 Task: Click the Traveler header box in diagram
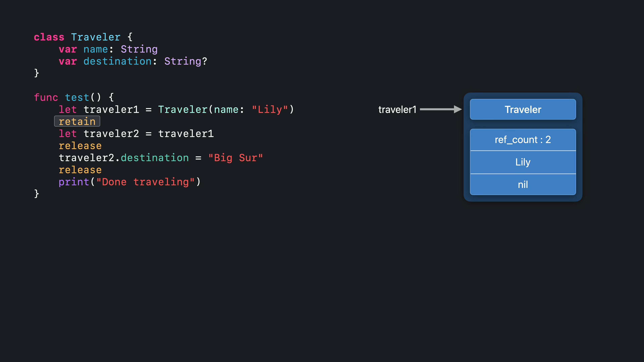coord(523,109)
